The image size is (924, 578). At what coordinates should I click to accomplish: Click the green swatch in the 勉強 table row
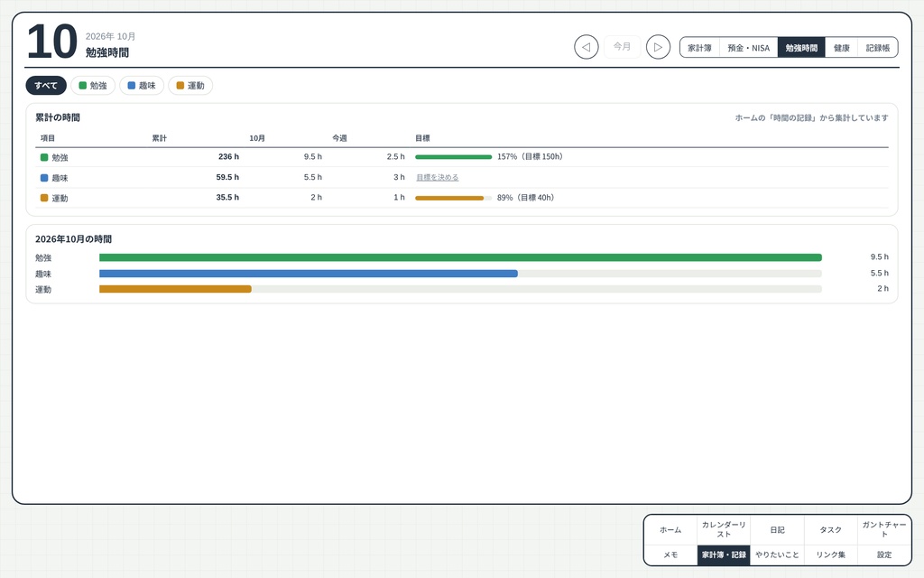44,157
